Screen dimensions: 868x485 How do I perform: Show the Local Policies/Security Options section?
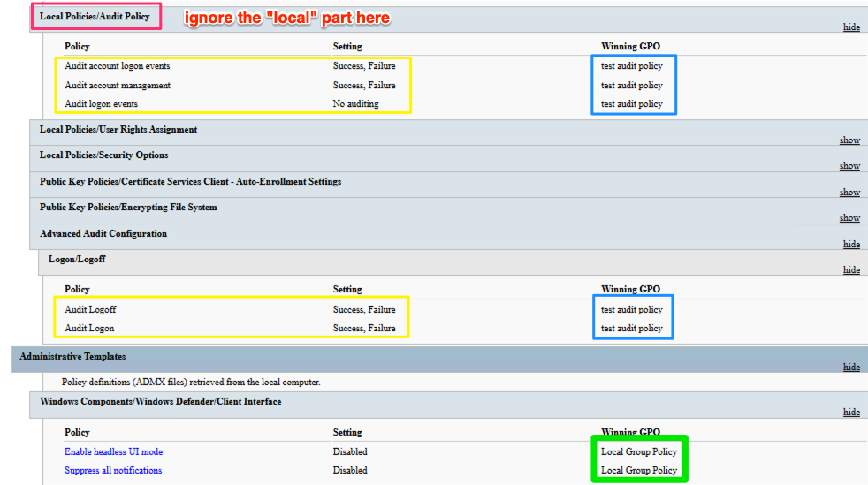click(849, 166)
